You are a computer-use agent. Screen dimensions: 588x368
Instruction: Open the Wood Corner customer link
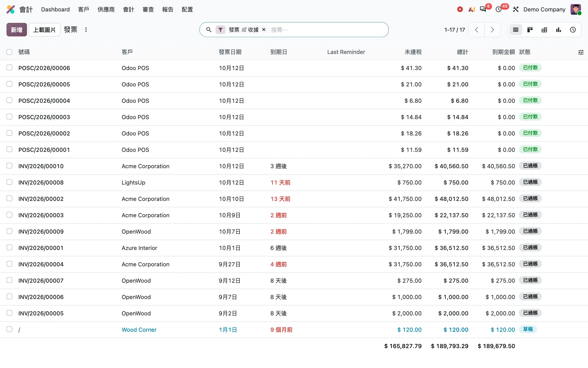click(x=139, y=330)
